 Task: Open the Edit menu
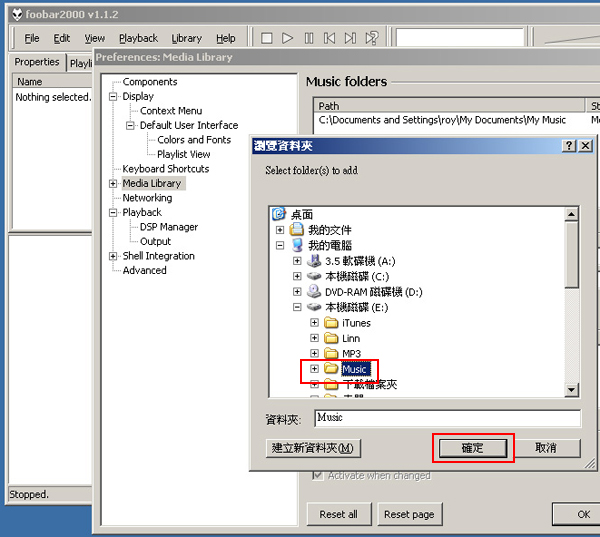pos(62,38)
